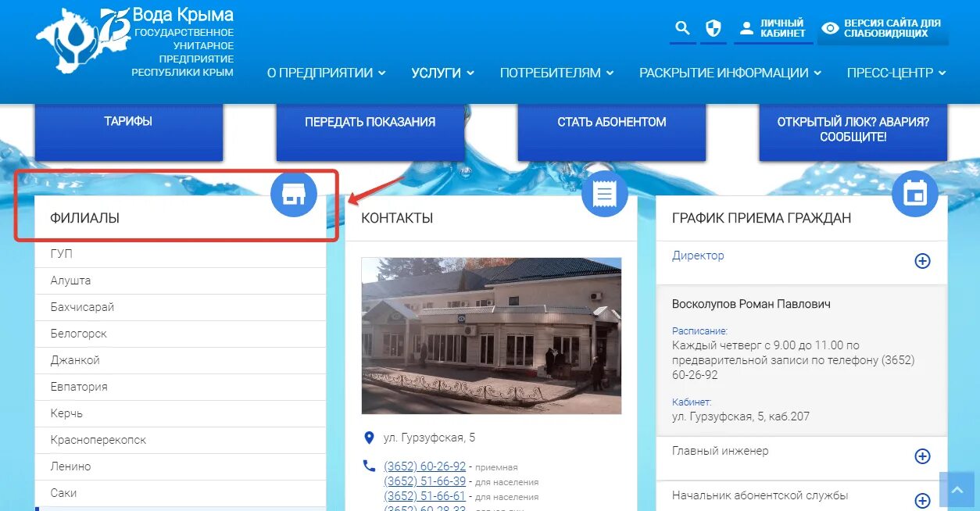Screen dimensions: 980x511
Task: Click the График приема calendar icon
Action: click(x=915, y=194)
